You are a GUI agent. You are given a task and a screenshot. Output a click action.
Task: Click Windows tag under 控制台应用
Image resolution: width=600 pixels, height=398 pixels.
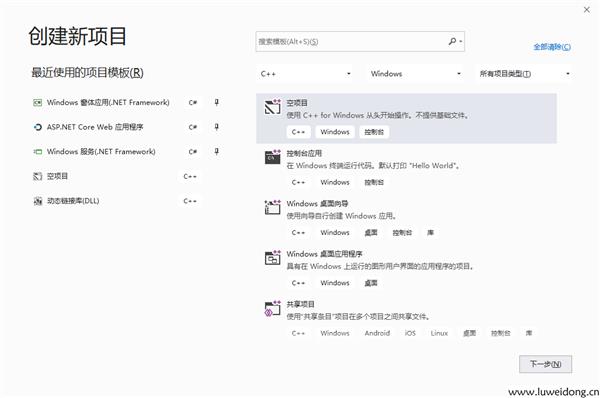point(335,183)
